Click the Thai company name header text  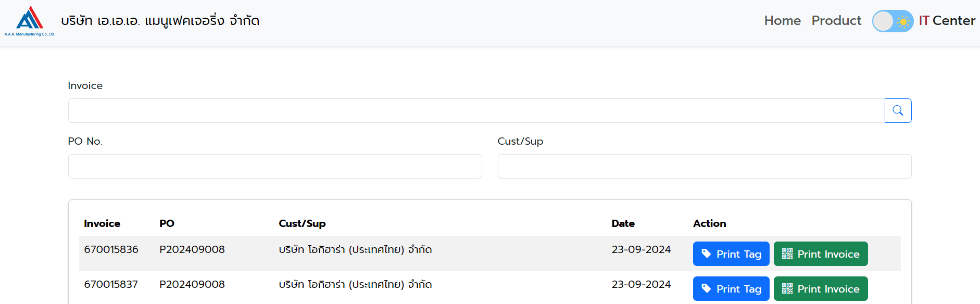[x=160, y=21]
